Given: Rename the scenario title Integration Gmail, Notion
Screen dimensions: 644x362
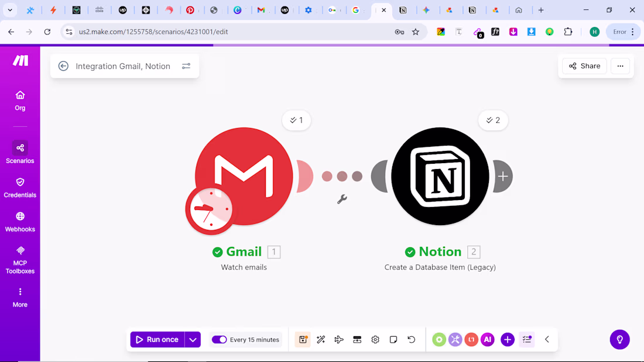Looking at the screenshot, I should 123,66.
